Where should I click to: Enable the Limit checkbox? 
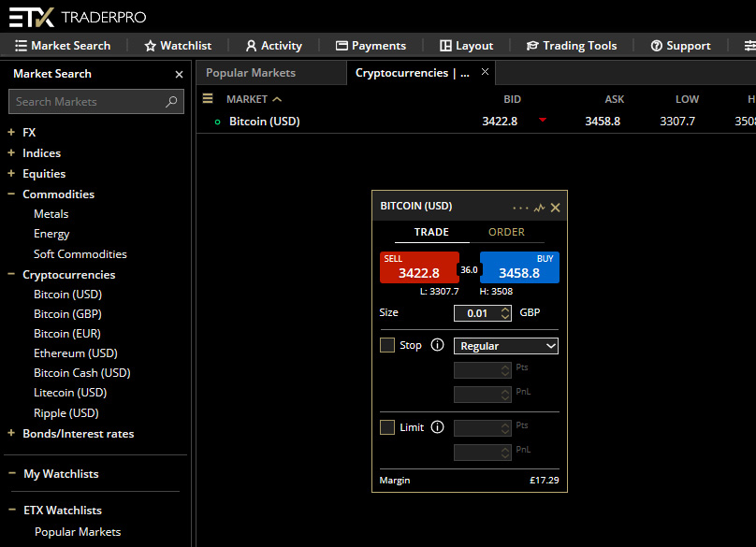coord(387,427)
